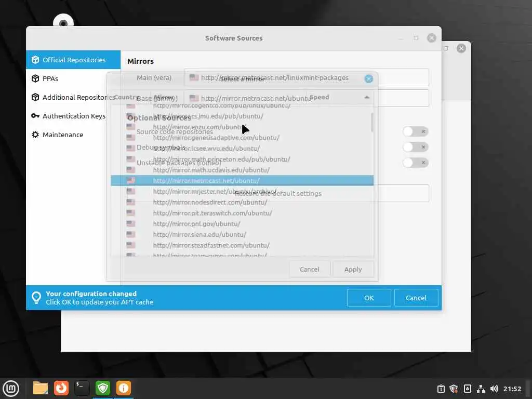
Task: Close the Software Sources window
Action: [432, 38]
